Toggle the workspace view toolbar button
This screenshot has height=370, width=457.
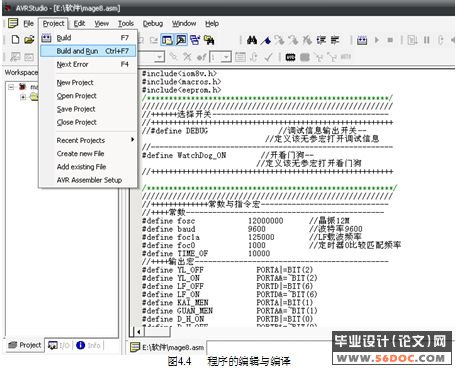(x=167, y=40)
